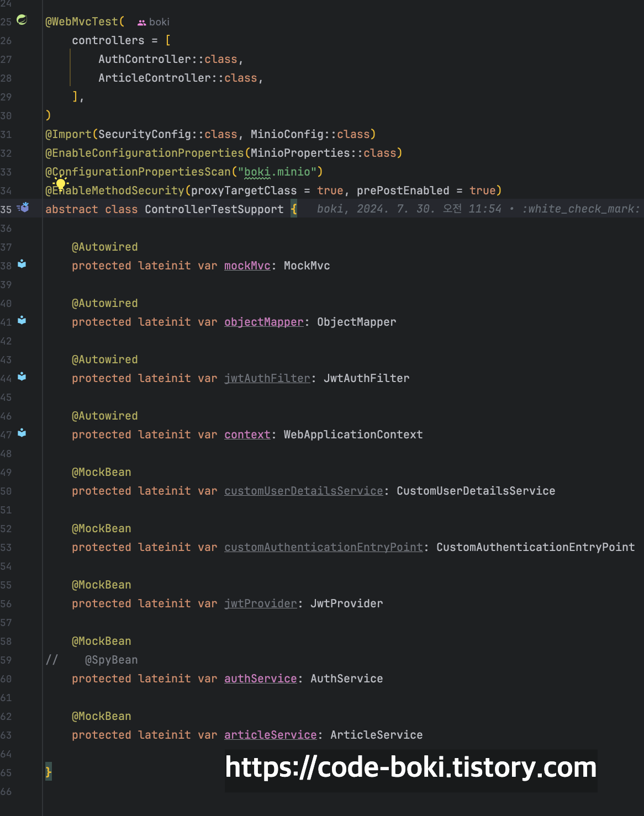The width and height of the screenshot is (644, 816).
Task: Click line number 50 in the gutter
Action: pyautogui.click(x=6, y=491)
